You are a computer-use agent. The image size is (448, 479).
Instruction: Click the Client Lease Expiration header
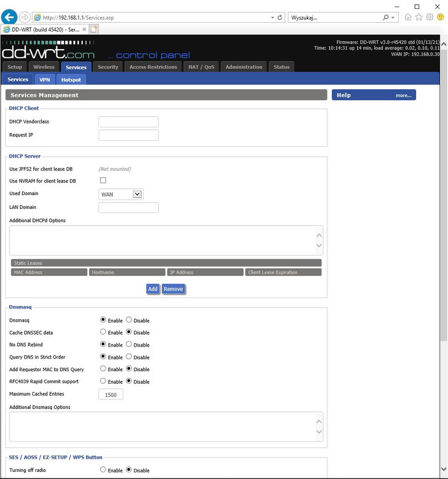(x=283, y=272)
